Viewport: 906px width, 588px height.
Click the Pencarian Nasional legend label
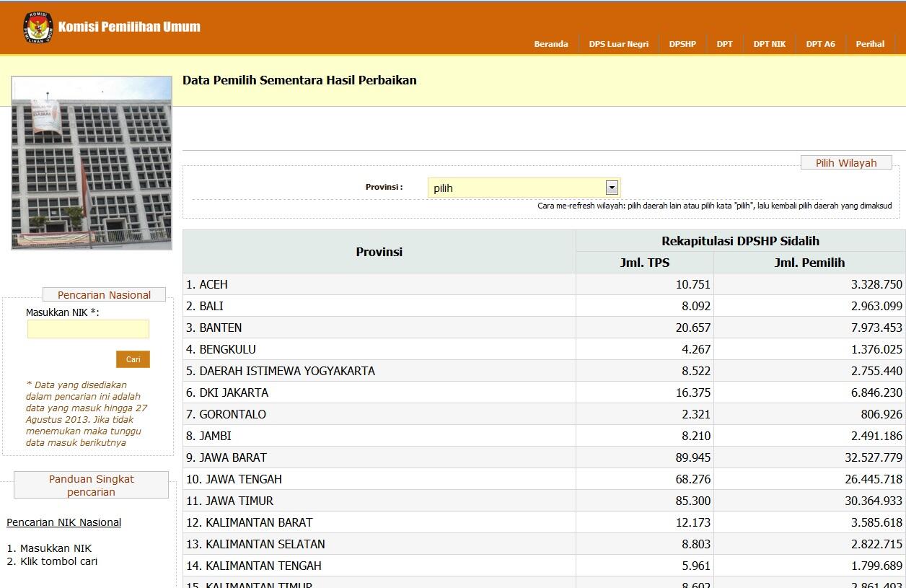104,294
